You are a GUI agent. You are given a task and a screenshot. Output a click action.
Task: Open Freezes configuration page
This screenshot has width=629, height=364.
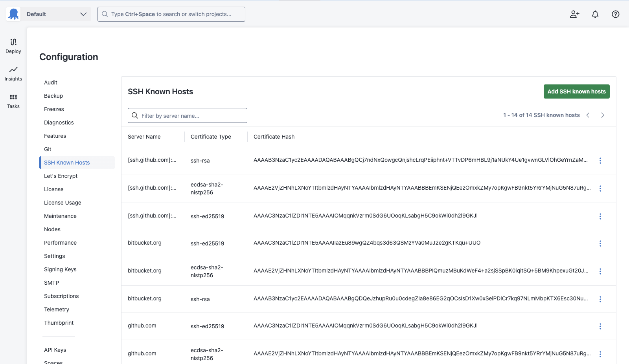coord(54,109)
